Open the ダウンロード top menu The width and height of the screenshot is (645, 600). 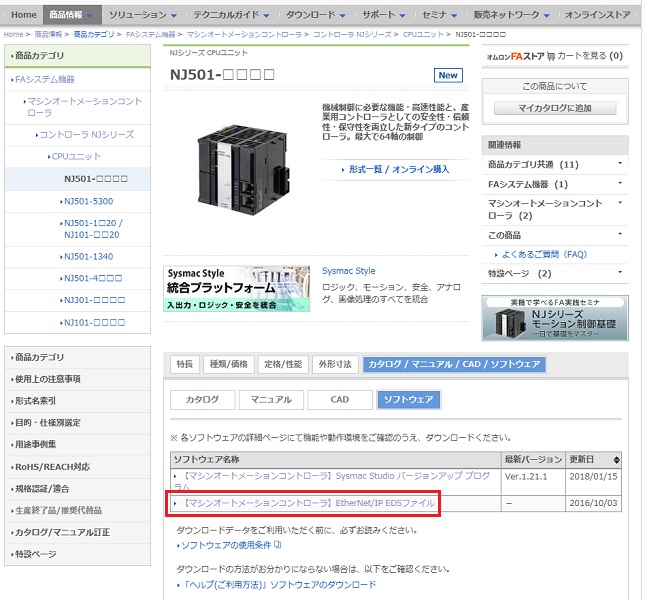(x=316, y=15)
